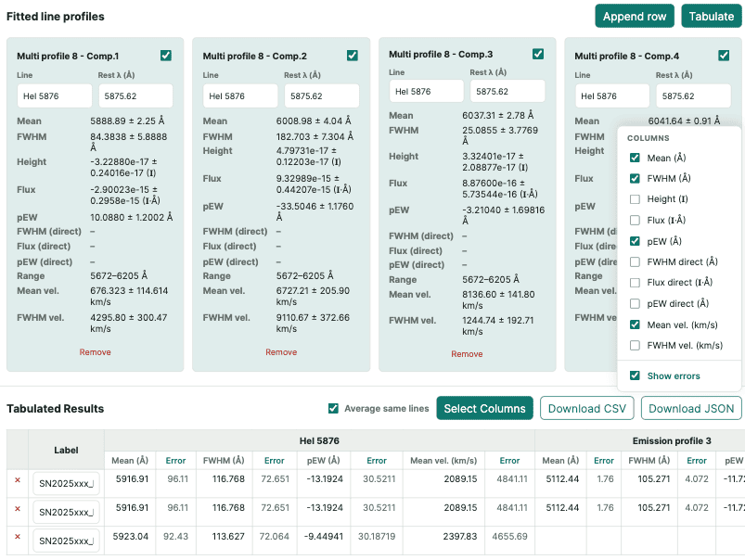Click pEW value -9.44941 in table

[323, 536]
